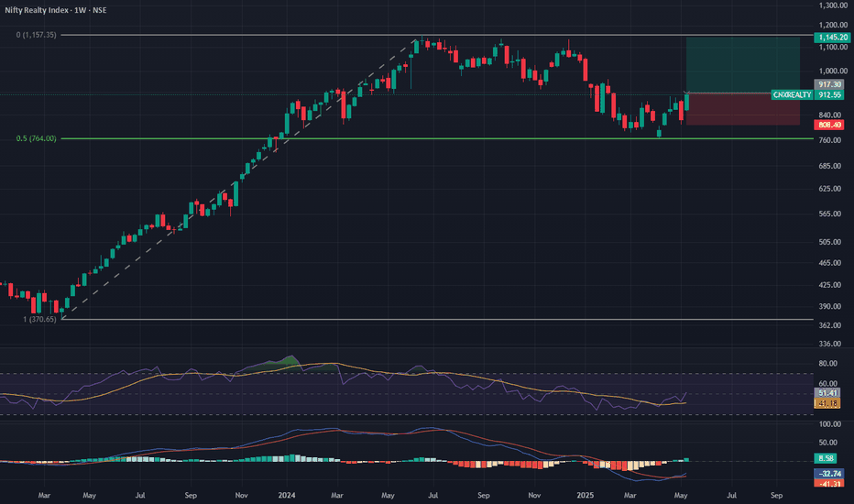This screenshot has width=854, height=504.
Task: Click the 60.00 tick on RSI scale
Action: click(827, 384)
